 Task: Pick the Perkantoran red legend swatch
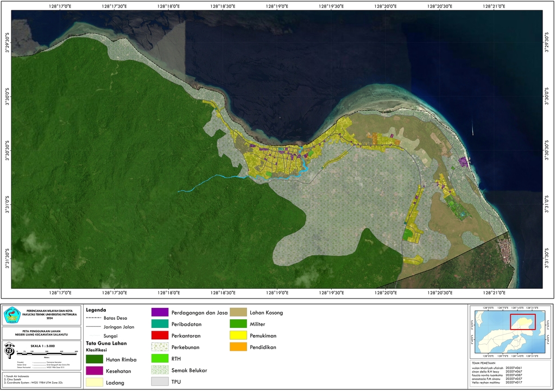tap(159, 336)
